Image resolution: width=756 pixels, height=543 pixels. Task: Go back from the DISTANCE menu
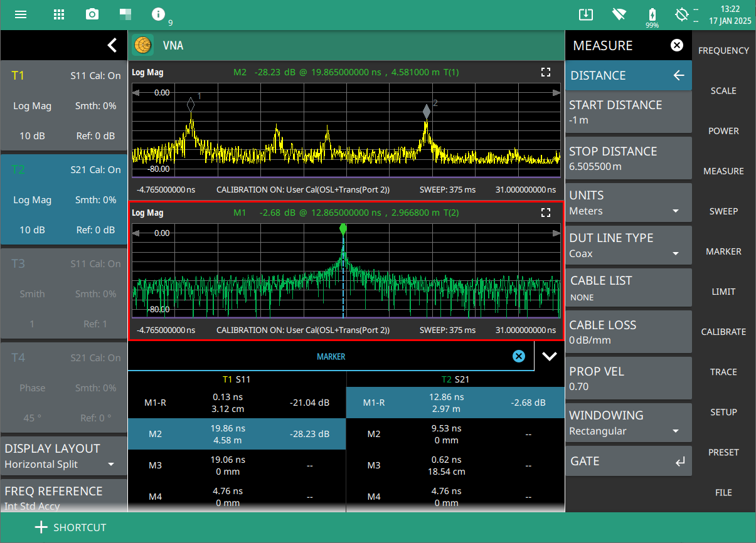pos(678,75)
